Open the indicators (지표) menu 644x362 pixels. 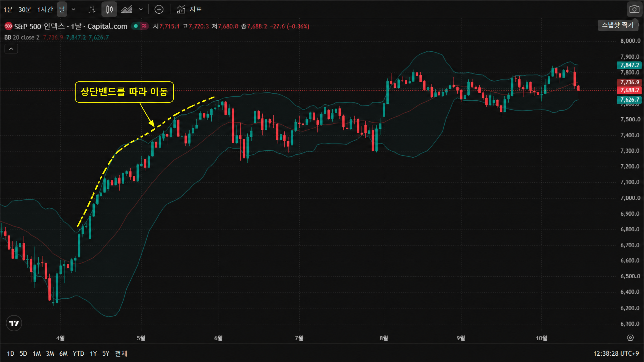pyautogui.click(x=189, y=9)
